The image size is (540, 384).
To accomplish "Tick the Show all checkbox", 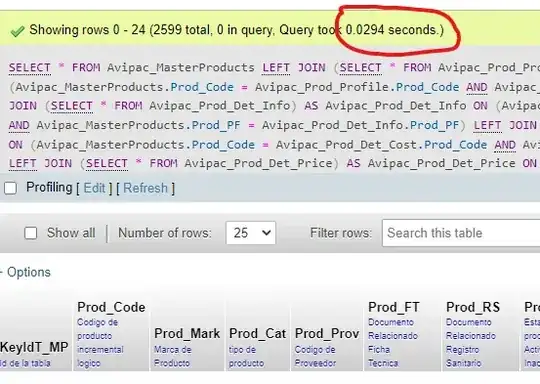I will tap(31, 233).
